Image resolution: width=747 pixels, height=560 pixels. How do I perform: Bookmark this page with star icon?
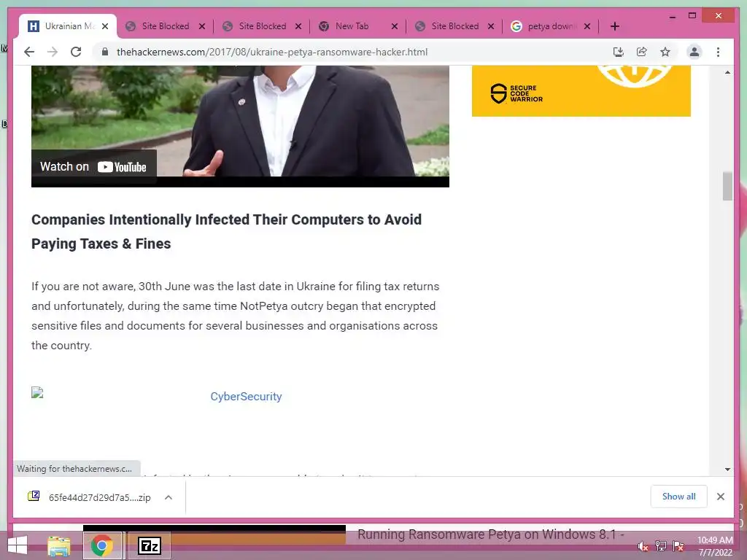665,52
